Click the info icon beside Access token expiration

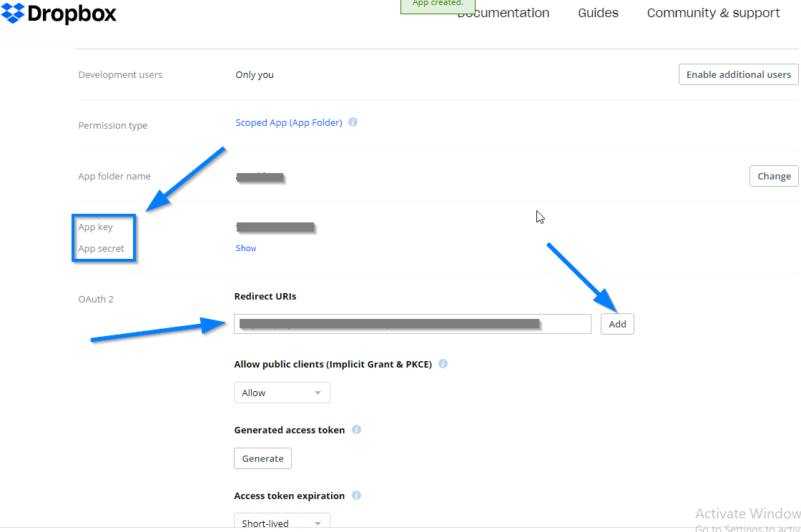point(355,496)
